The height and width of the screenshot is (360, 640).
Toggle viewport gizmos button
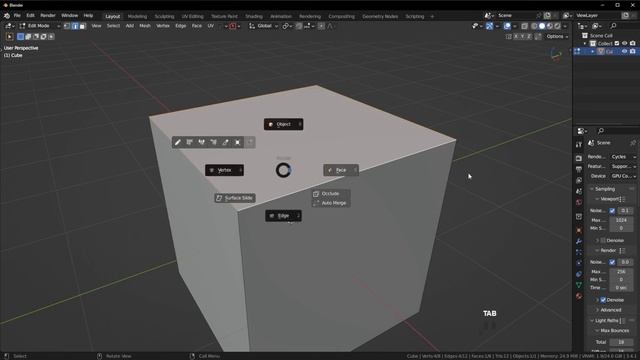[x=489, y=26]
